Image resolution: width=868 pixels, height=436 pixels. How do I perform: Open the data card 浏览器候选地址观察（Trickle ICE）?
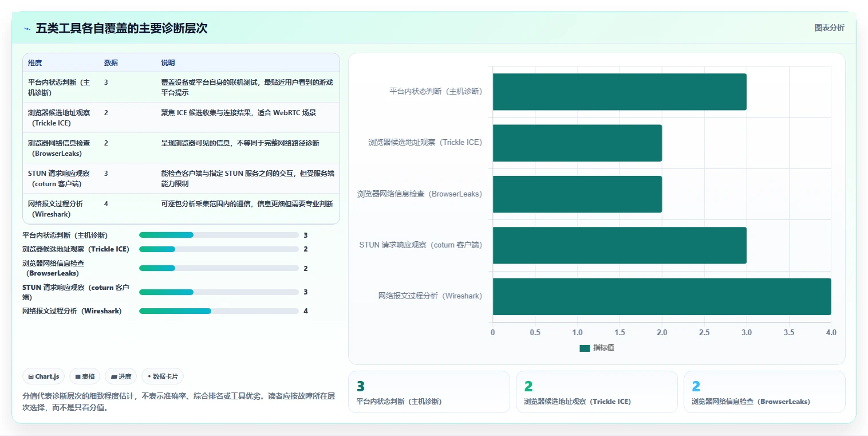597,392
